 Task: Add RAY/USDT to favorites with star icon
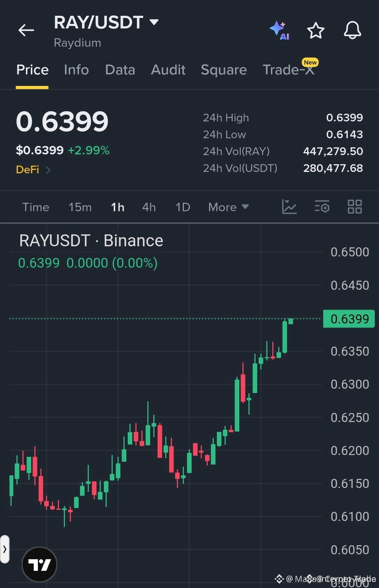click(316, 30)
